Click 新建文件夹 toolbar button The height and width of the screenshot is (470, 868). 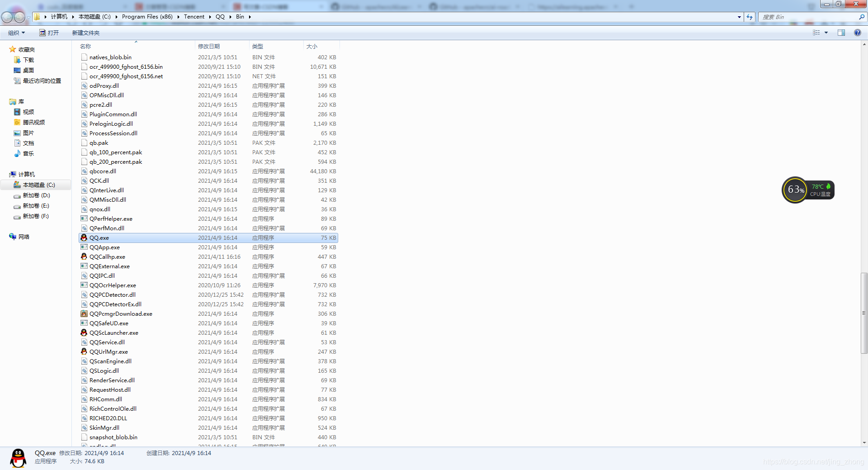pos(86,33)
